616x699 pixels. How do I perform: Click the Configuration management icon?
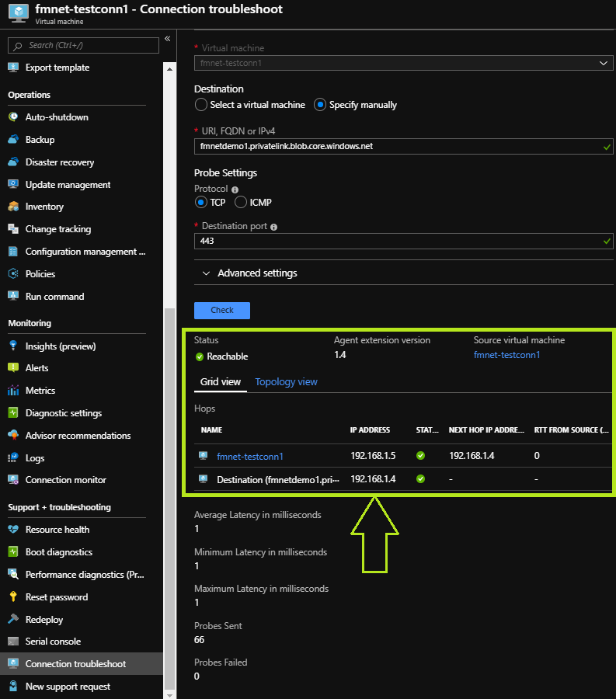[13, 252]
